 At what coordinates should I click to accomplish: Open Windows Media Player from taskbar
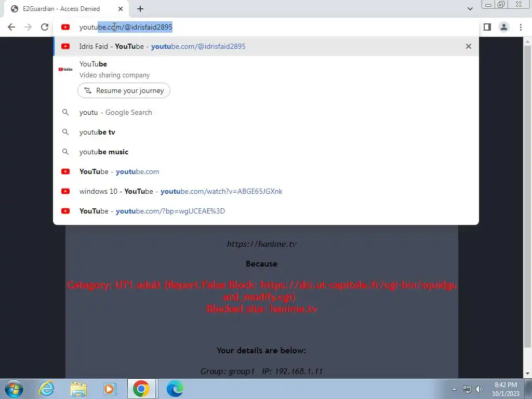[110, 389]
